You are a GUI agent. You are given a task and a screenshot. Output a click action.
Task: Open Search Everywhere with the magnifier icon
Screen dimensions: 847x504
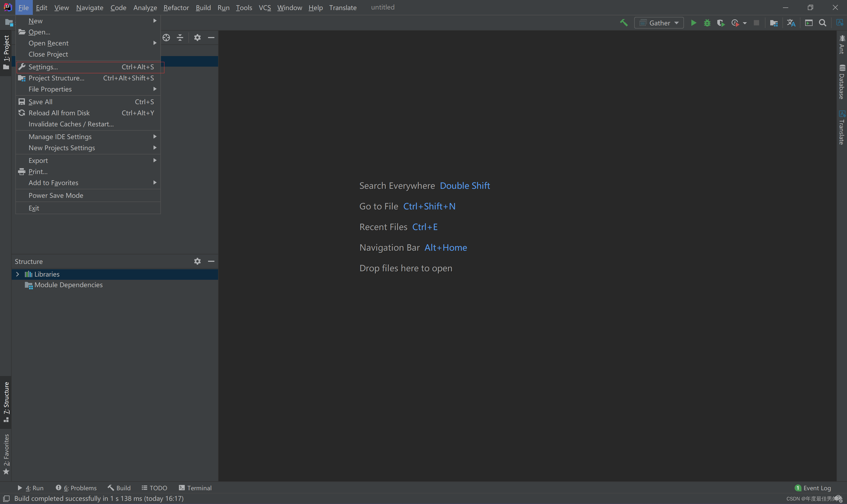823,23
